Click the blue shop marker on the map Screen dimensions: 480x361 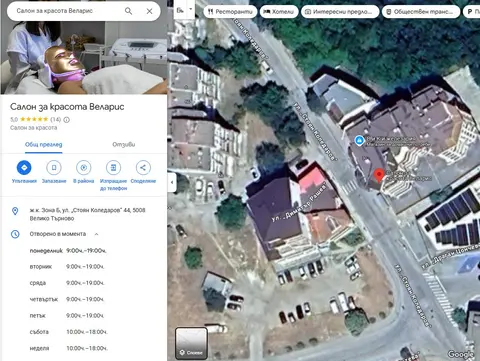pyautogui.click(x=359, y=141)
